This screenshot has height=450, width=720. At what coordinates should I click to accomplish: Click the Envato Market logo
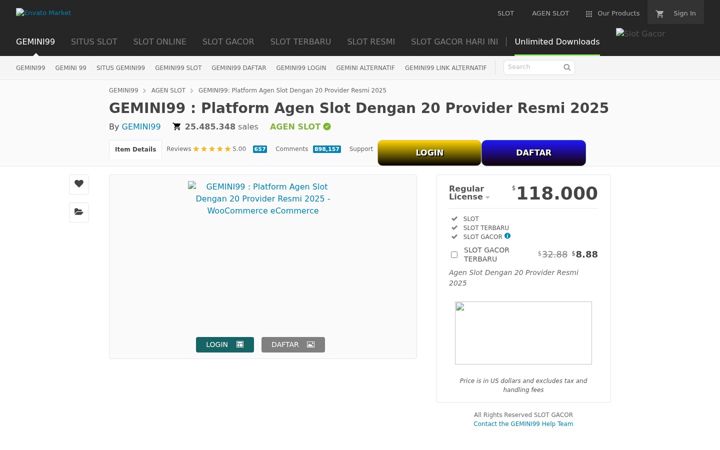[x=43, y=13]
